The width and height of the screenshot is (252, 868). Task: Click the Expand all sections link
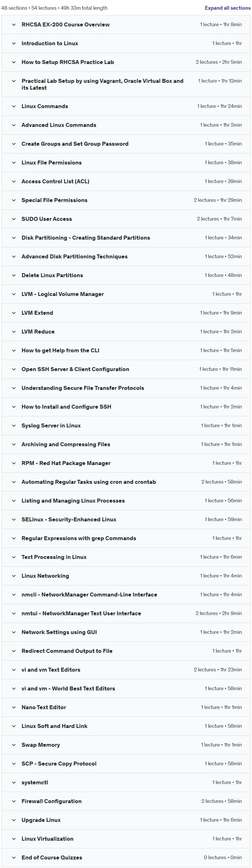(x=227, y=8)
